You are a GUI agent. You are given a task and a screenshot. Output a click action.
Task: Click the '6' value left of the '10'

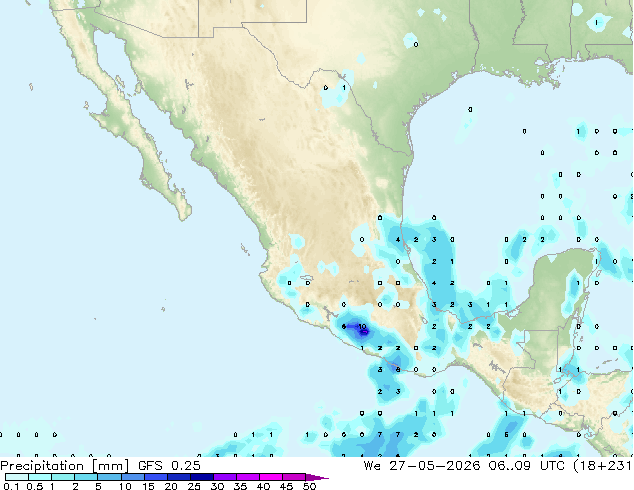pyautogui.click(x=344, y=326)
